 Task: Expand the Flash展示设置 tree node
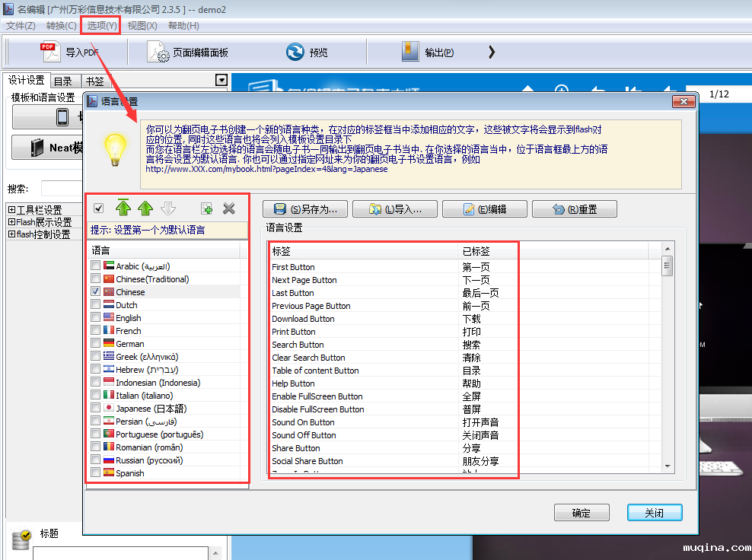[x=12, y=222]
